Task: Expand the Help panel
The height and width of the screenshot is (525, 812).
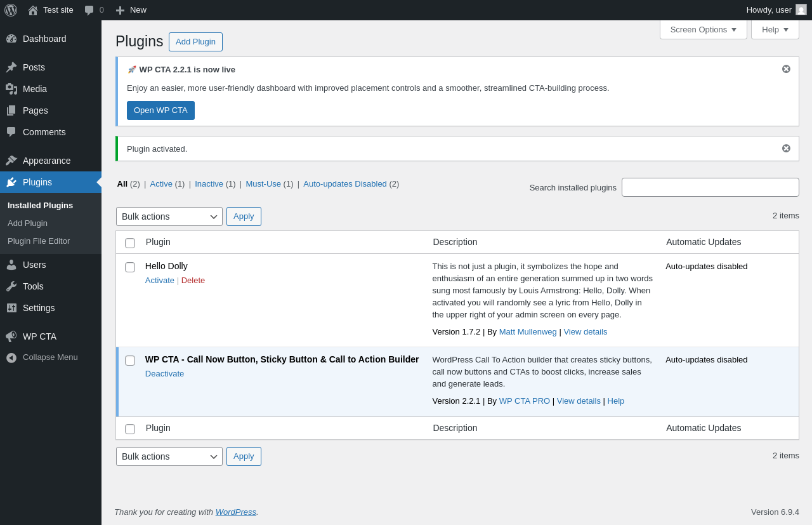Action: pyautogui.click(x=775, y=29)
